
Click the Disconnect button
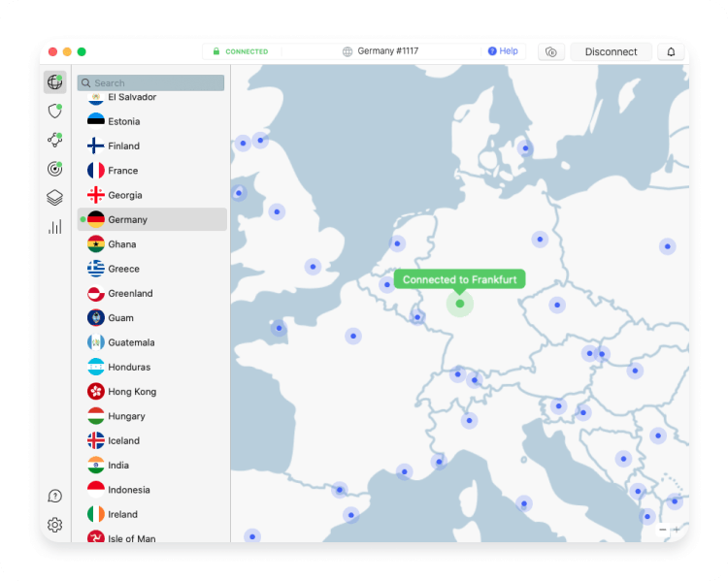click(x=611, y=51)
